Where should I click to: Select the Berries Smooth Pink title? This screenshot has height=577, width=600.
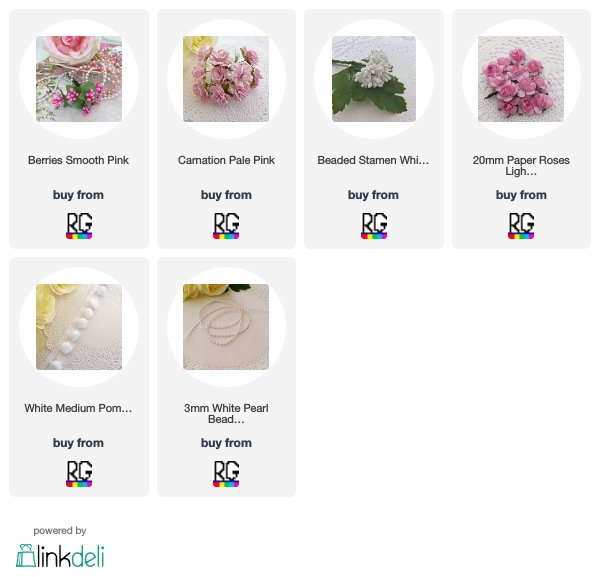tap(78, 160)
